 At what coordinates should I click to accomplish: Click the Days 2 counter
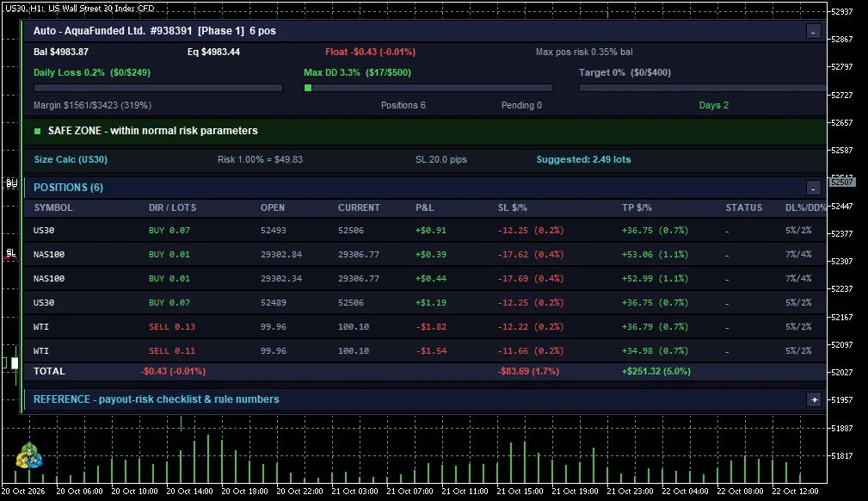point(713,105)
